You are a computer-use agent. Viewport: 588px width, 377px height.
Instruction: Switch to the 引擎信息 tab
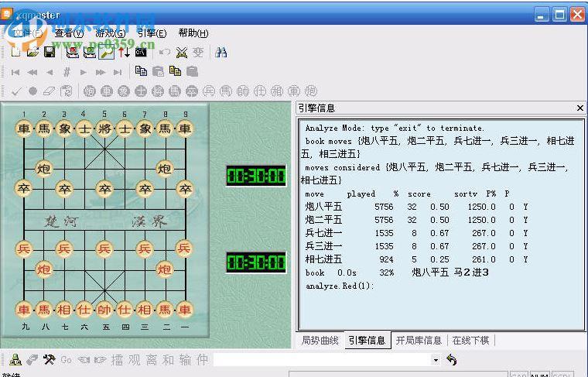coord(367,341)
